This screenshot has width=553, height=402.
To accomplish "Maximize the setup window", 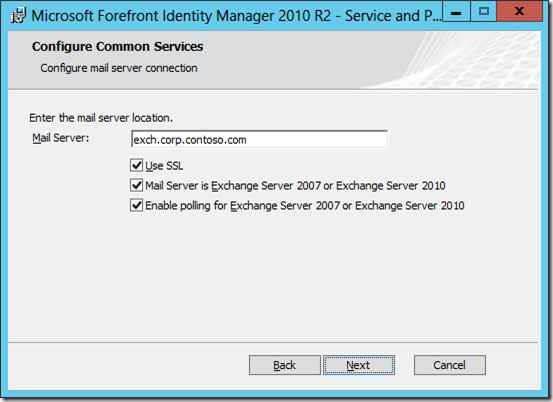I will click(x=483, y=12).
